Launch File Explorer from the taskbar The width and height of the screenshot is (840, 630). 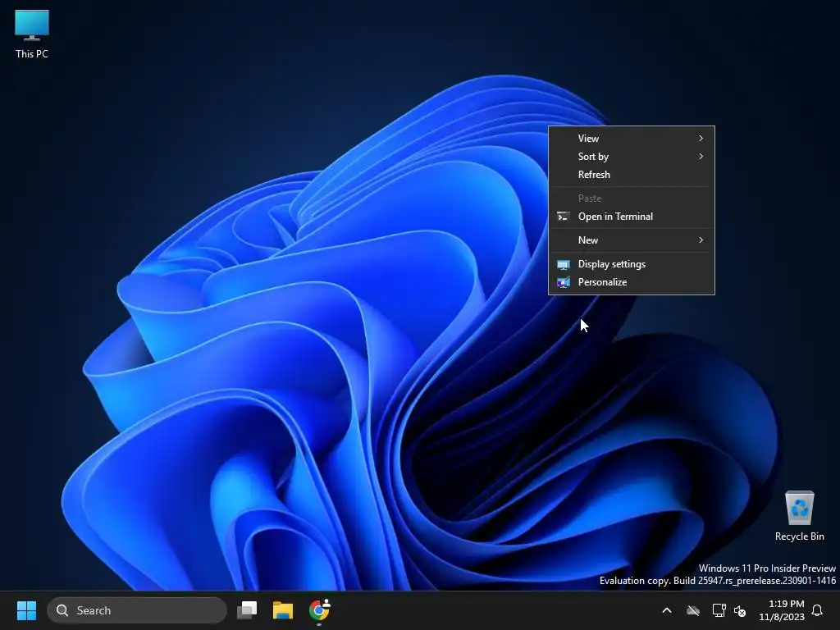click(x=283, y=610)
